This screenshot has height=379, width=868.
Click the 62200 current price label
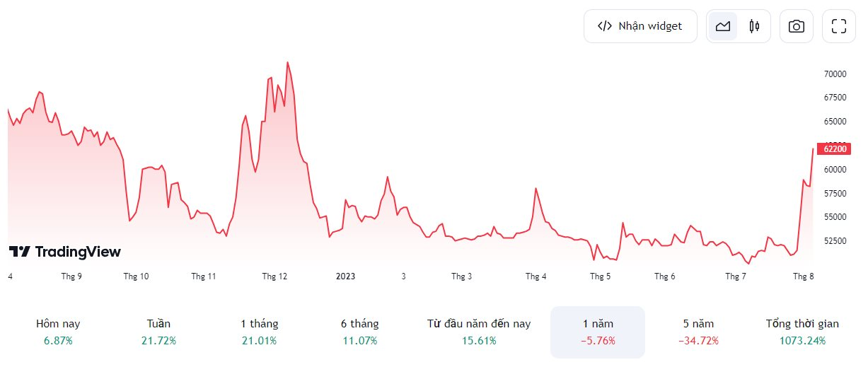click(835, 148)
